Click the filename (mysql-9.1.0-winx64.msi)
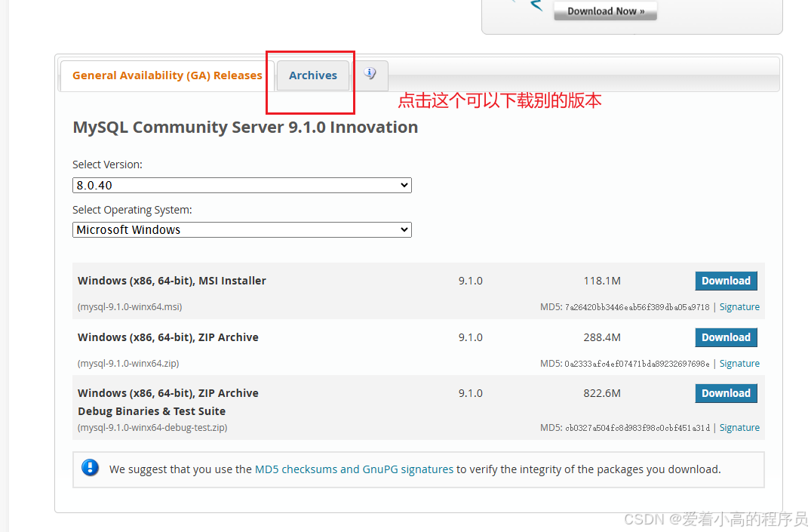The height and width of the screenshot is (532, 811). pos(130,307)
